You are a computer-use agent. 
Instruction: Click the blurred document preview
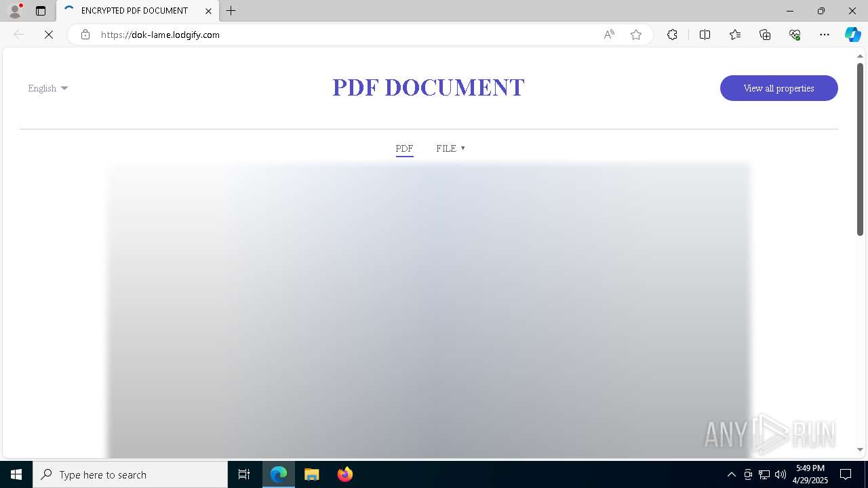(x=429, y=310)
